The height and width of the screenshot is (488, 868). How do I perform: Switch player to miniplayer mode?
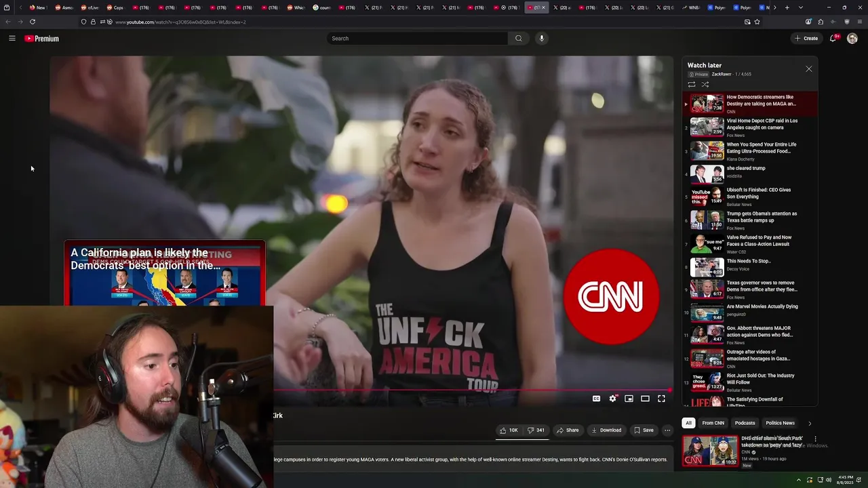click(629, 399)
